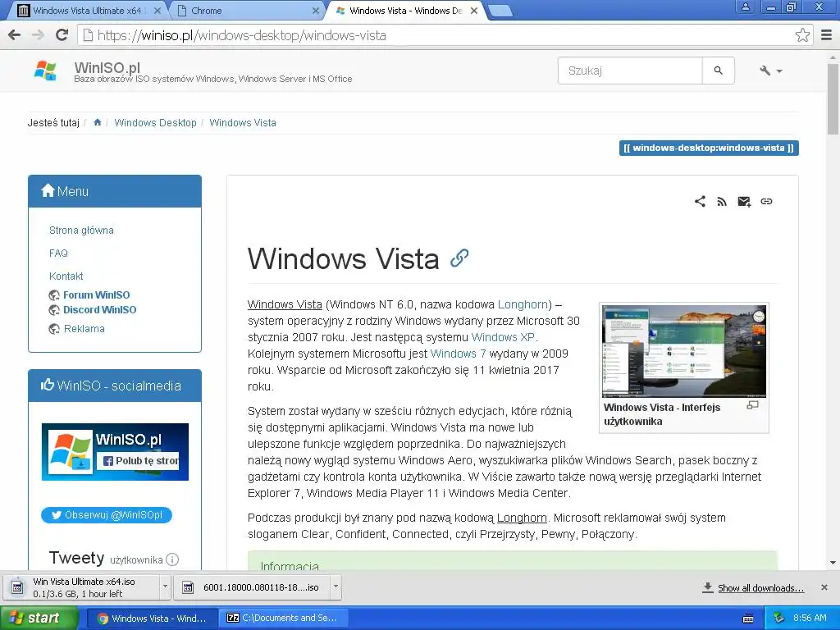Open the 6001.18000 iso download options arrow
The image size is (840, 630).
tap(336, 587)
